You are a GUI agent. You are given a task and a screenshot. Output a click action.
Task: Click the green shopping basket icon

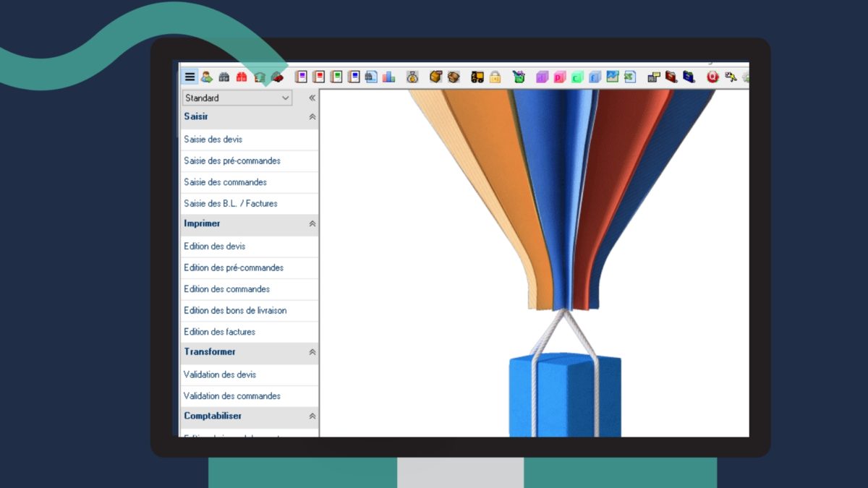[519, 77]
